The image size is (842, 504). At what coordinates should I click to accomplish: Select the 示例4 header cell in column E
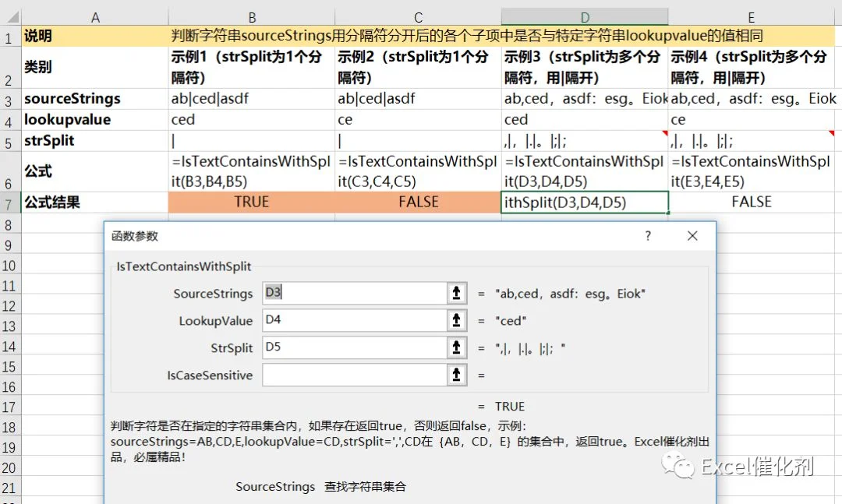(x=752, y=68)
